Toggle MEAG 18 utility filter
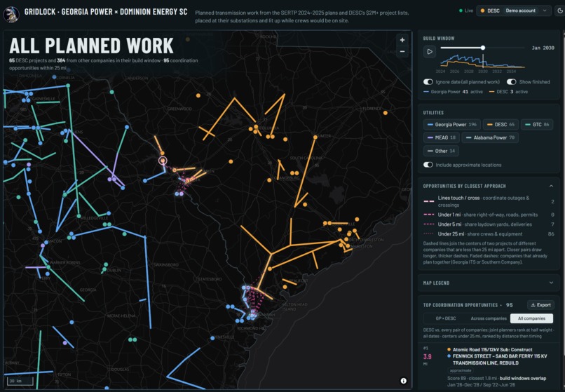The image size is (565, 392). click(441, 137)
